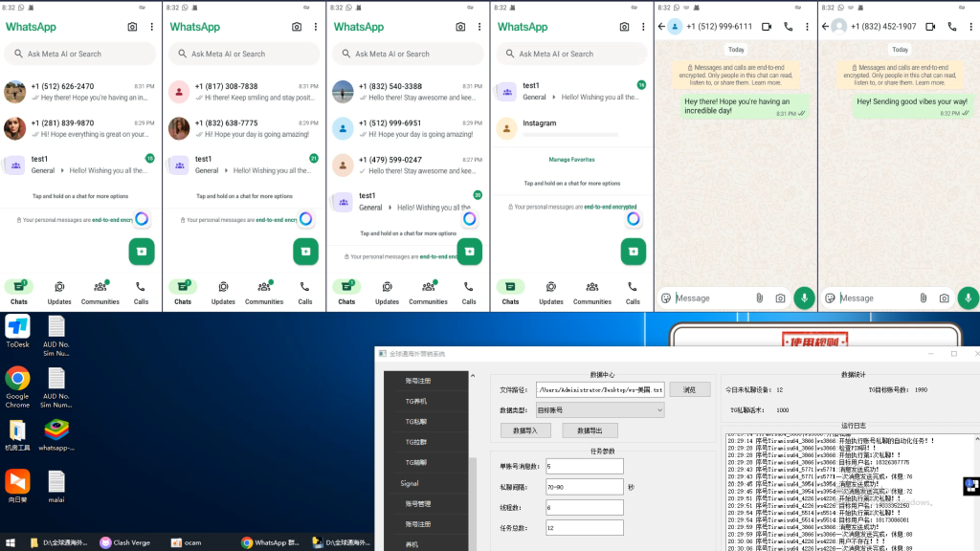This screenshot has width=980, height=551.
Task: Click the 数据导入 import button
Action: coord(525,430)
